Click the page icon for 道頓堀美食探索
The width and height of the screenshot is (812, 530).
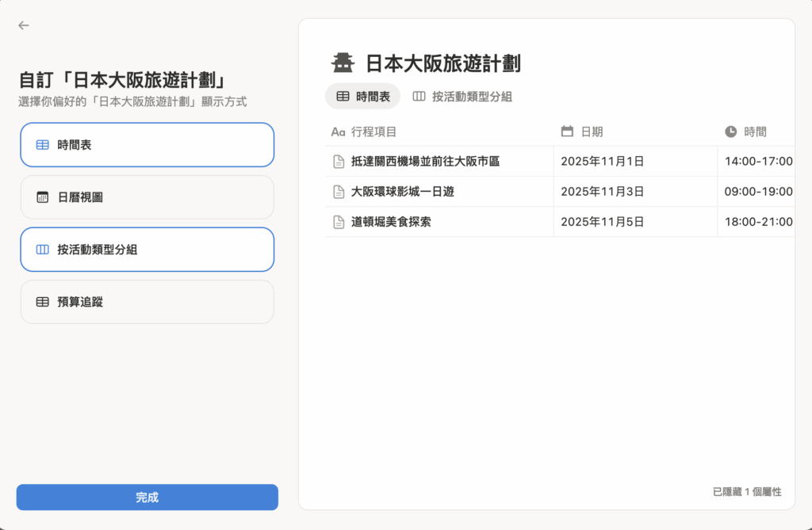click(x=339, y=222)
